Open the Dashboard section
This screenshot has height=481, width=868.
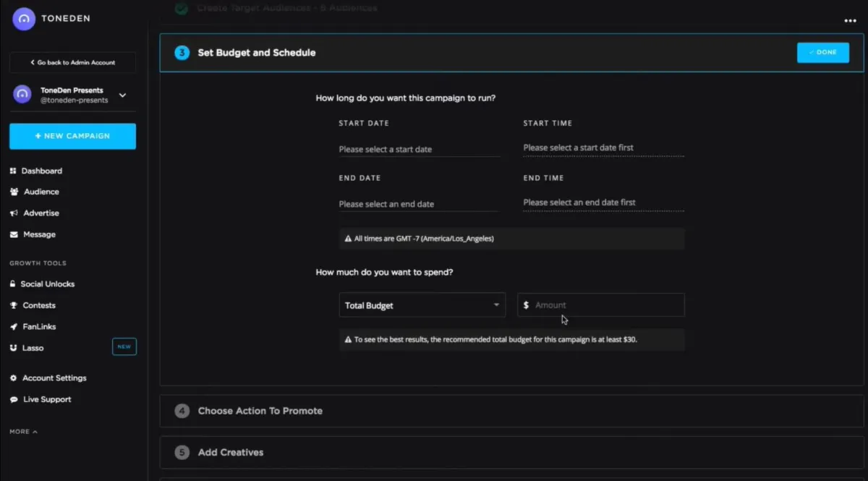coord(41,171)
